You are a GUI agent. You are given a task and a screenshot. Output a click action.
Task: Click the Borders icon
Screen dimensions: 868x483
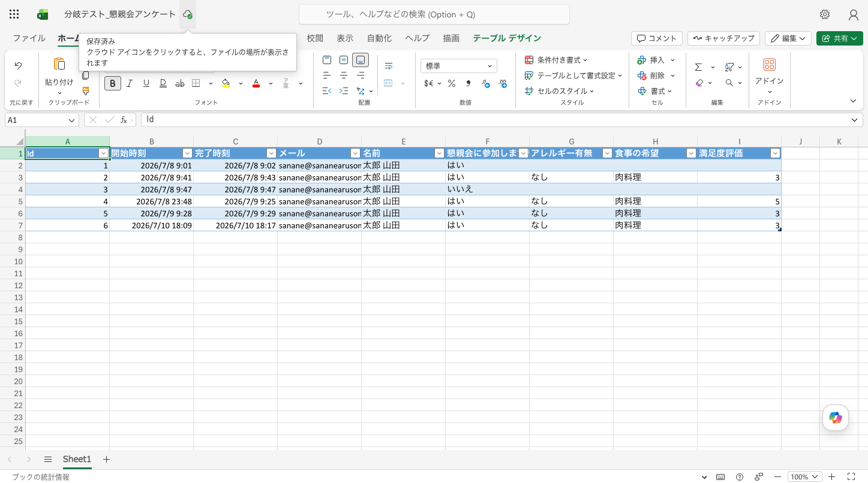[x=196, y=83]
